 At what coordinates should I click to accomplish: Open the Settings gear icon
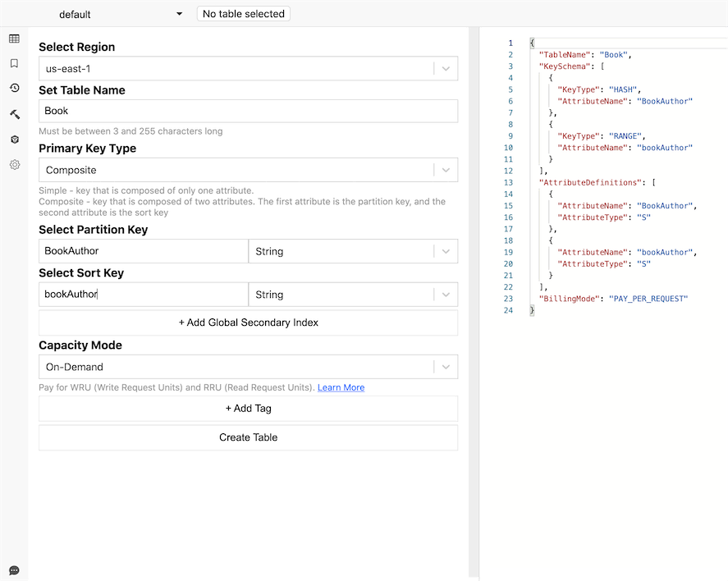13,165
